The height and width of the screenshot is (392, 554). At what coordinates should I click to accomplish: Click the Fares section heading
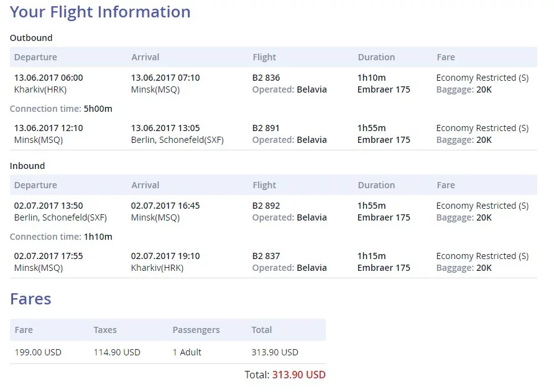(x=30, y=299)
